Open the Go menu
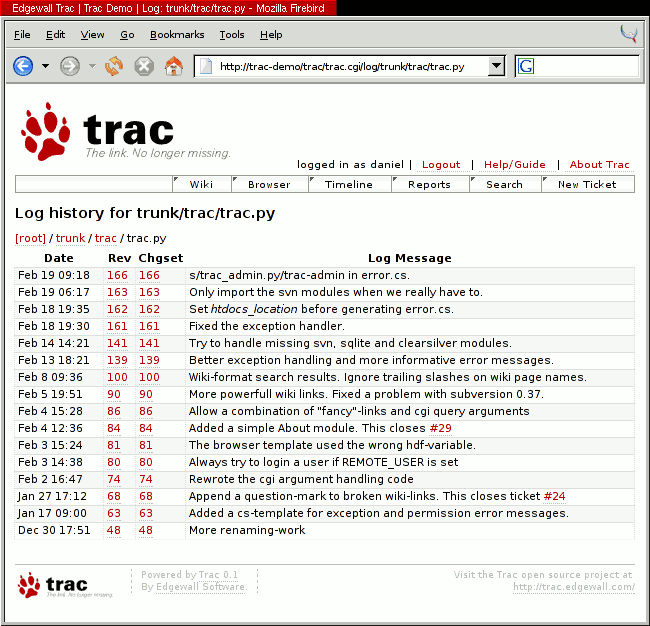Image resolution: width=650 pixels, height=626 pixels. 127,35
